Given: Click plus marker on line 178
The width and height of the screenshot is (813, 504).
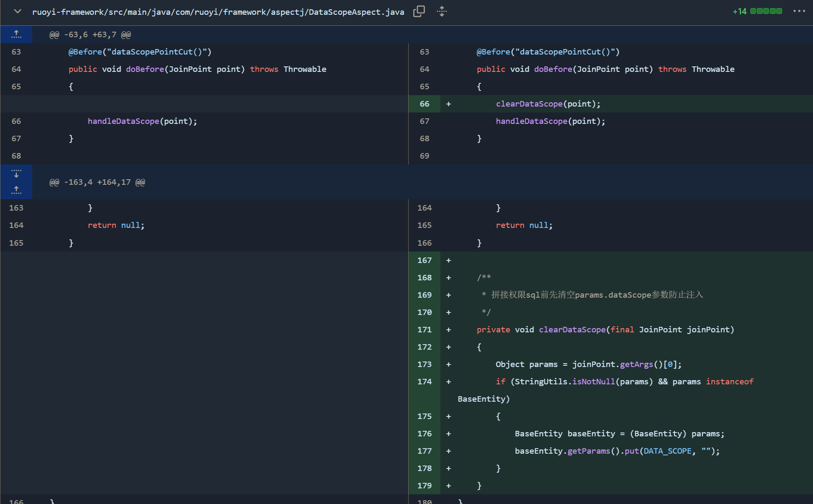Looking at the screenshot, I should (x=448, y=468).
